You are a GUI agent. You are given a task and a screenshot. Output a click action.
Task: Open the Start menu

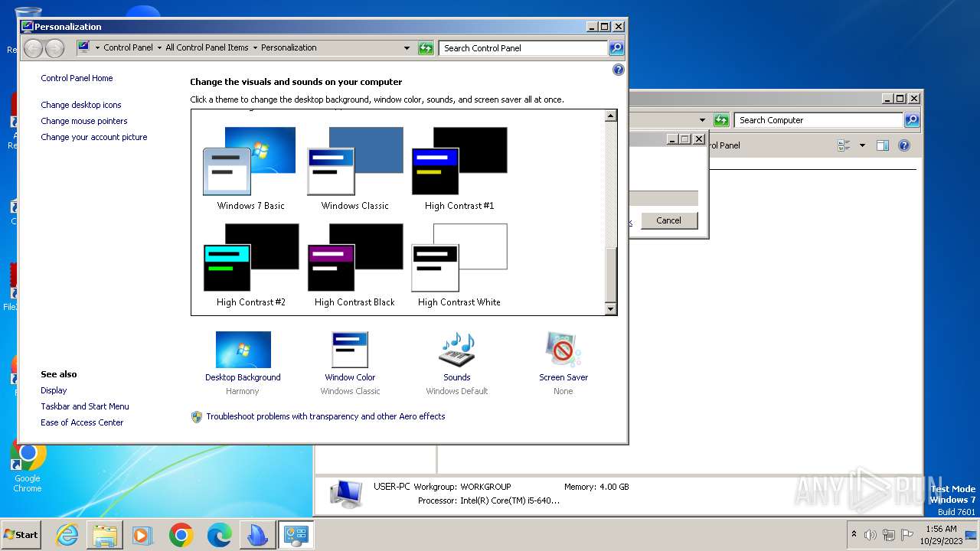coord(21,535)
